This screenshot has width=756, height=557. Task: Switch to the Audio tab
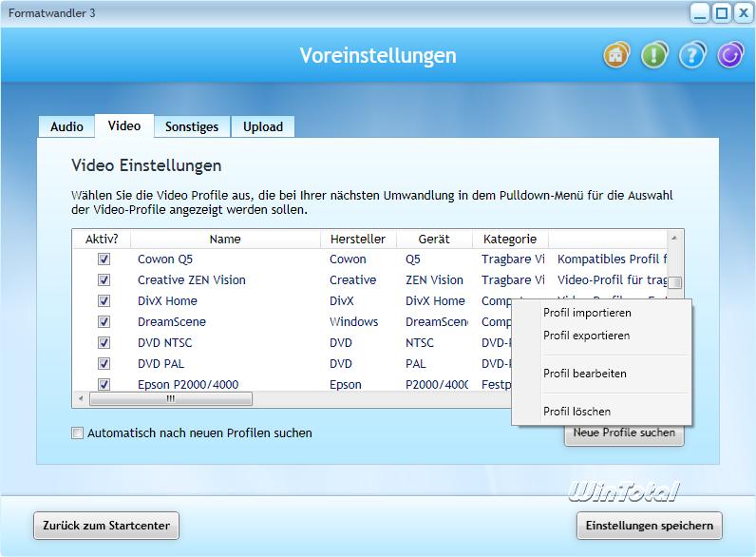pos(66,127)
